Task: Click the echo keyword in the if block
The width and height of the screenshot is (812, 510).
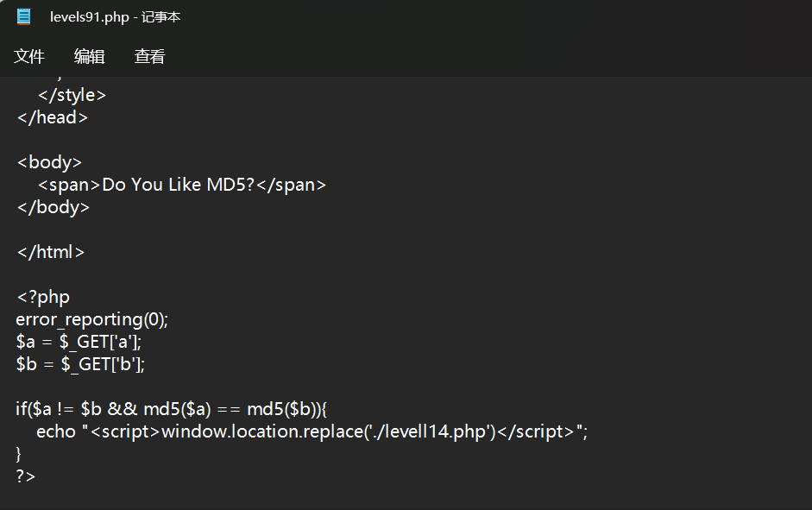Action: pyautogui.click(x=56, y=431)
